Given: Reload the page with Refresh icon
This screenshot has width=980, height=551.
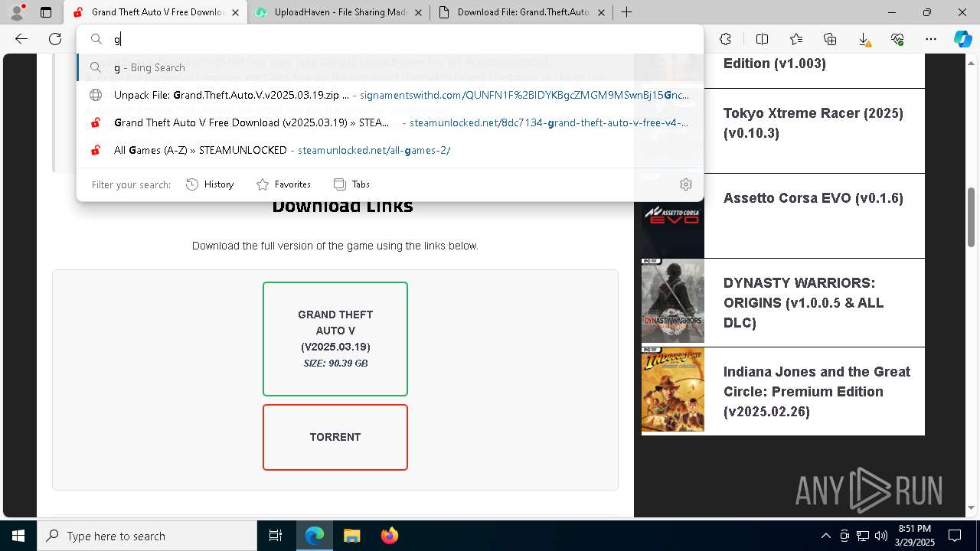Looking at the screenshot, I should tap(55, 39).
